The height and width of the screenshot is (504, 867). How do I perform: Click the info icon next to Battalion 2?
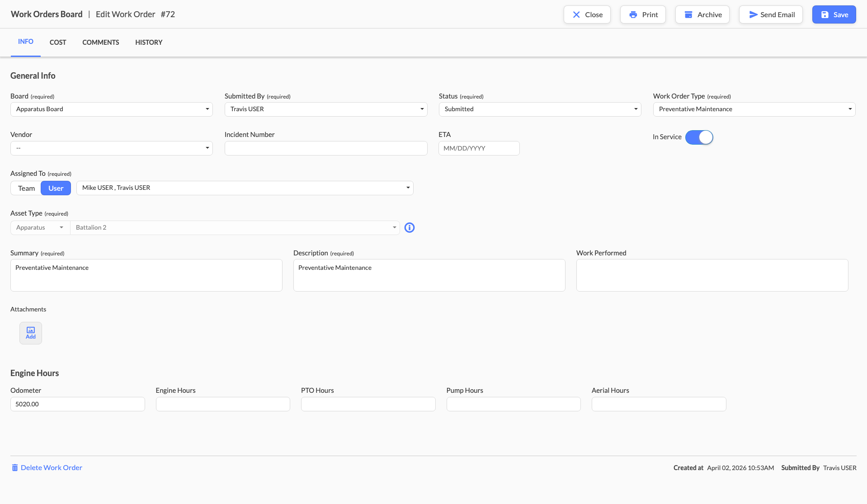[x=410, y=228]
